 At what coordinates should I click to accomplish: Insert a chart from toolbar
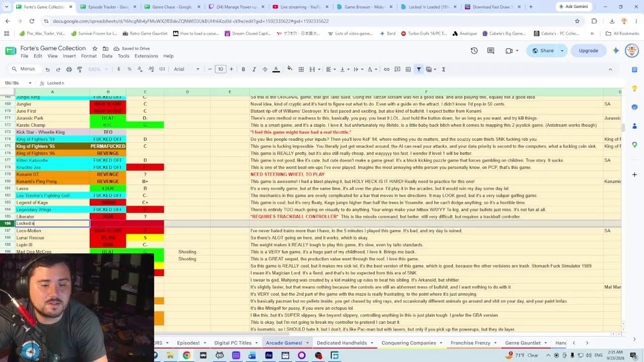click(x=408, y=69)
